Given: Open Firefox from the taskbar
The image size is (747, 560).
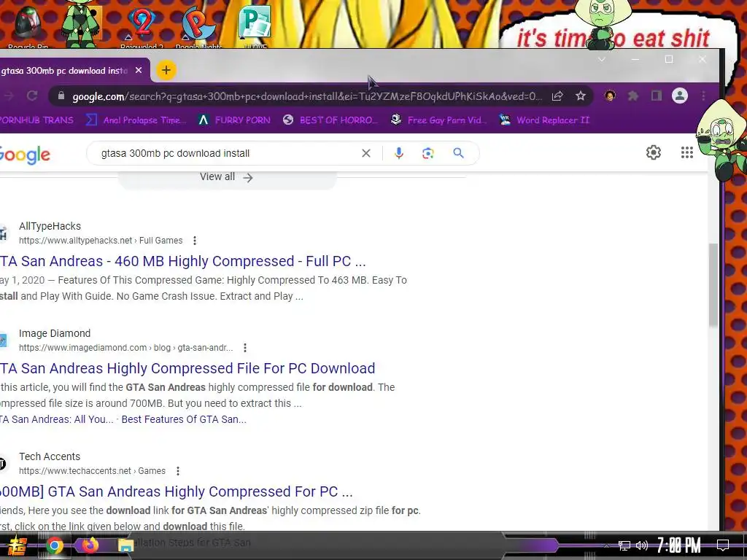Looking at the screenshot, I should tap(90, 545).
